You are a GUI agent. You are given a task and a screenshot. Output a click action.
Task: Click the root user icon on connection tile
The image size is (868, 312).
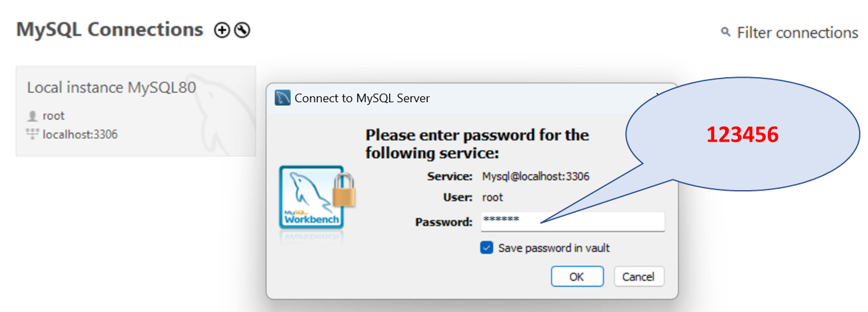point(33,116)
